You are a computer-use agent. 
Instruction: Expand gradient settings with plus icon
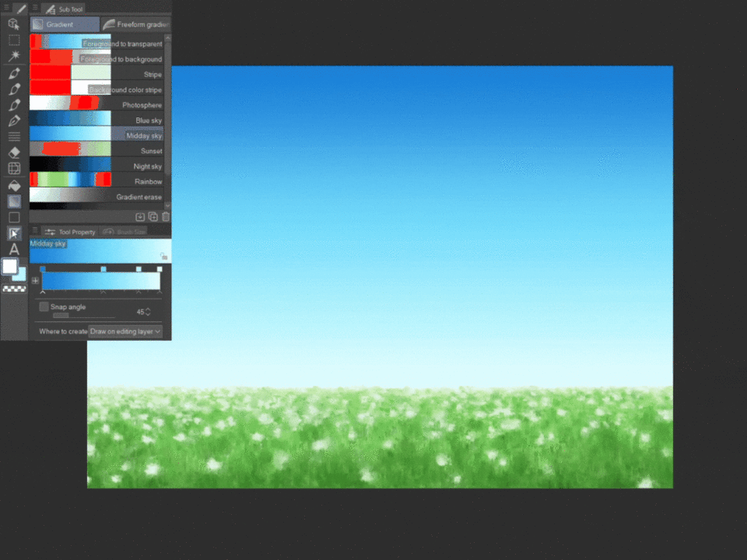(x=35, y=281)
